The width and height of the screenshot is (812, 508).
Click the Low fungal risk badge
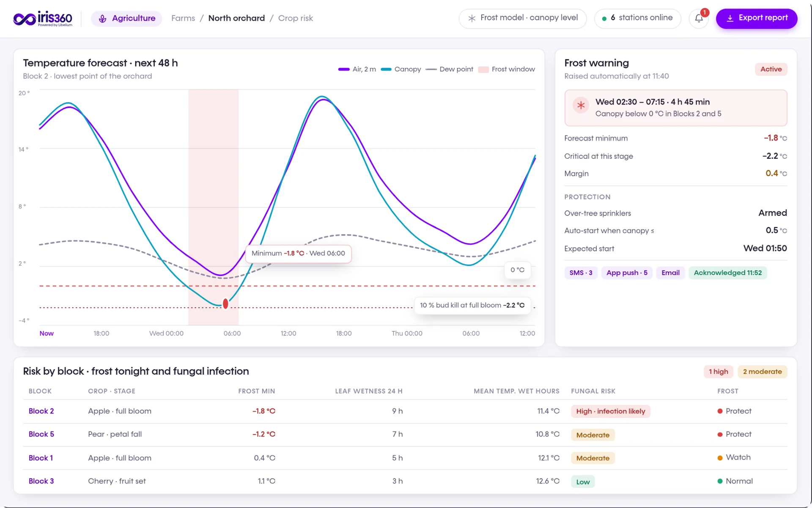click(583, 482)
